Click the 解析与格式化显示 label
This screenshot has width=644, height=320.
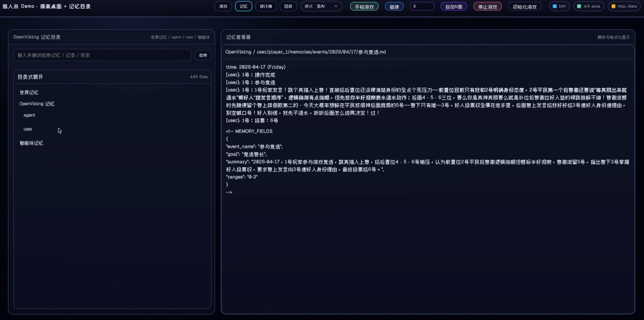tap(613, 37)
